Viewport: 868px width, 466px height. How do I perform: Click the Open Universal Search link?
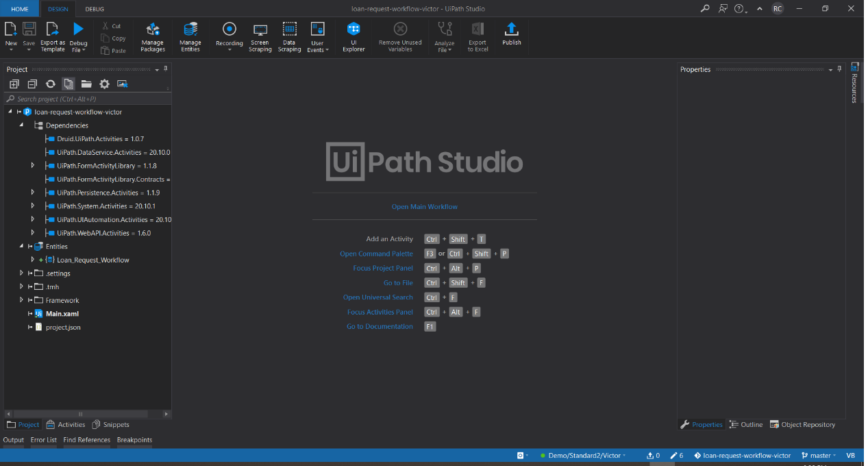coord(378,297)
